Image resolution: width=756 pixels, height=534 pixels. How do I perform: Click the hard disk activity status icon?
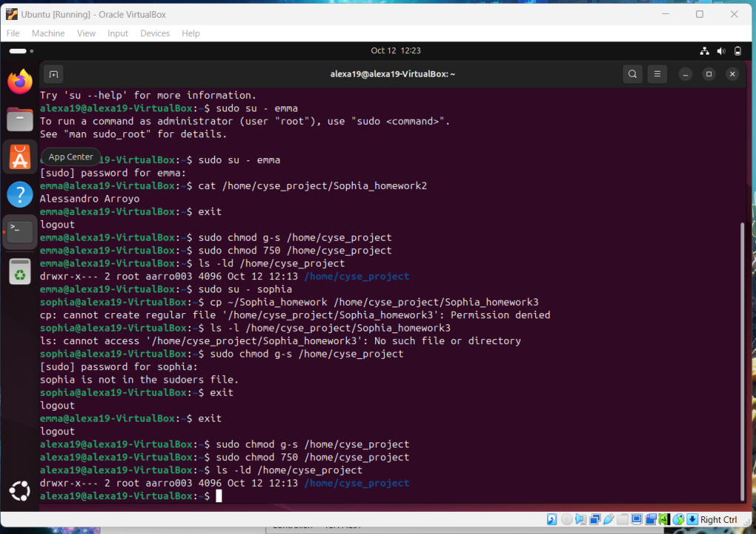(551, 519)
